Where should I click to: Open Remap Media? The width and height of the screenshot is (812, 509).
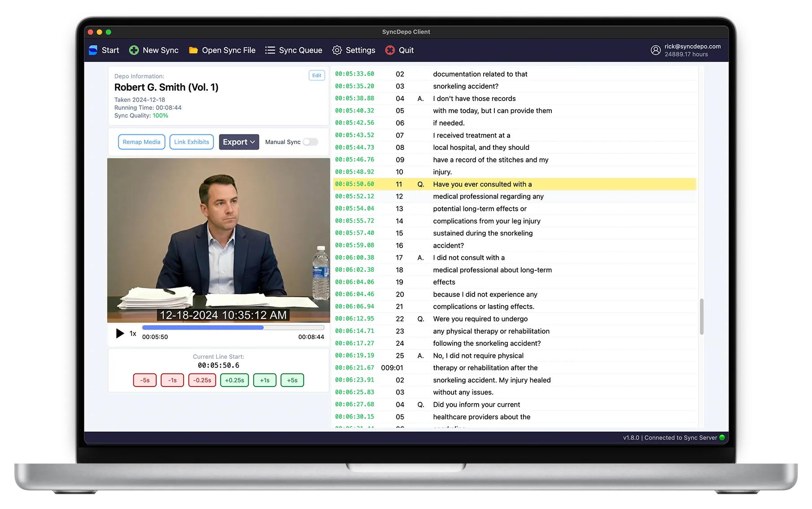(141, 142)
